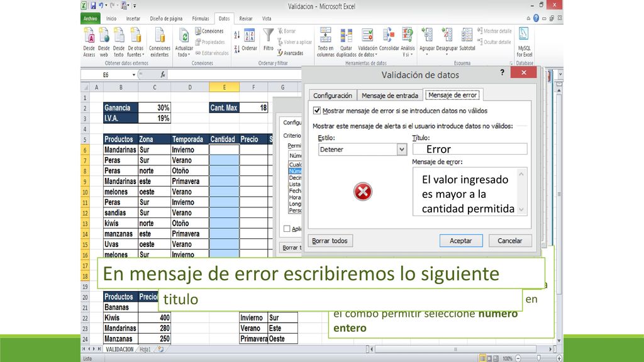Click the Cant. Max value 18
This screenshot has height=362, width=644.
pyautogui.click(x=253, y=107)
